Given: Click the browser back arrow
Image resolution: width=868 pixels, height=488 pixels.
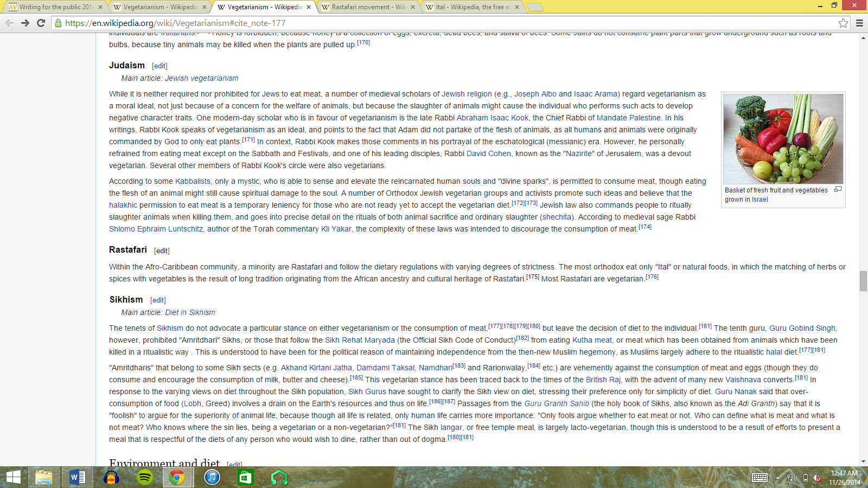Looking at the screenshot, I should coord(9,23).
